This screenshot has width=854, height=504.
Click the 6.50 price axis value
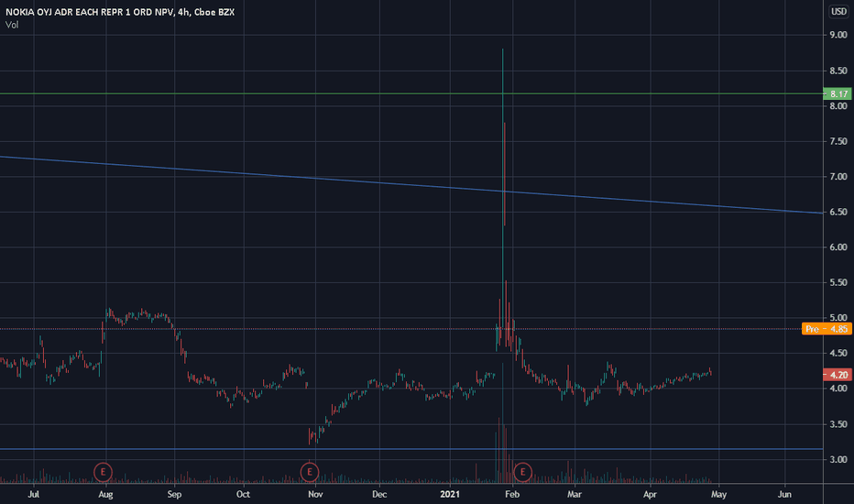[x=838, y=212]
